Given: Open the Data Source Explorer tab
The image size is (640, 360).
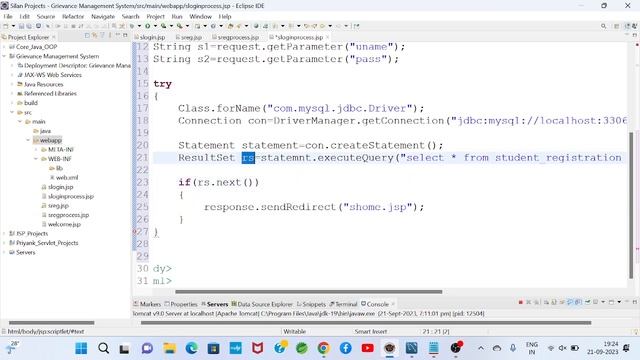Looking at the screenshot, I should [262, 304].
